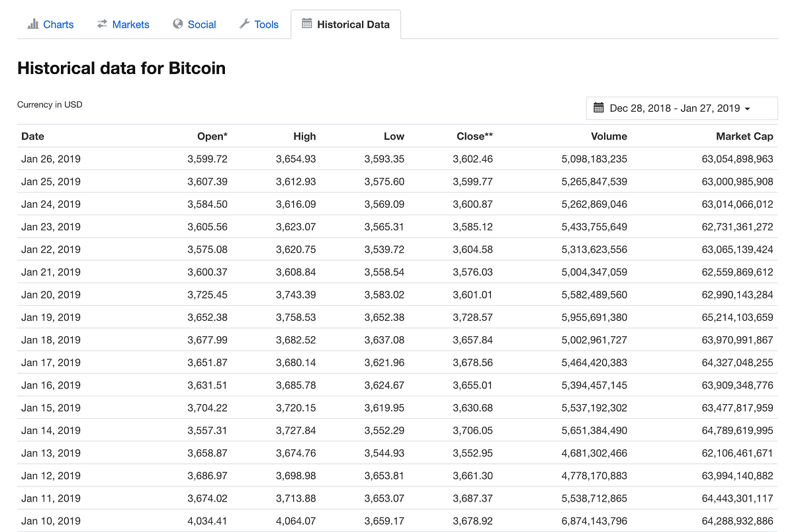Click the High column header
This screenshot has height=532, width=794.
coord(304,136)
